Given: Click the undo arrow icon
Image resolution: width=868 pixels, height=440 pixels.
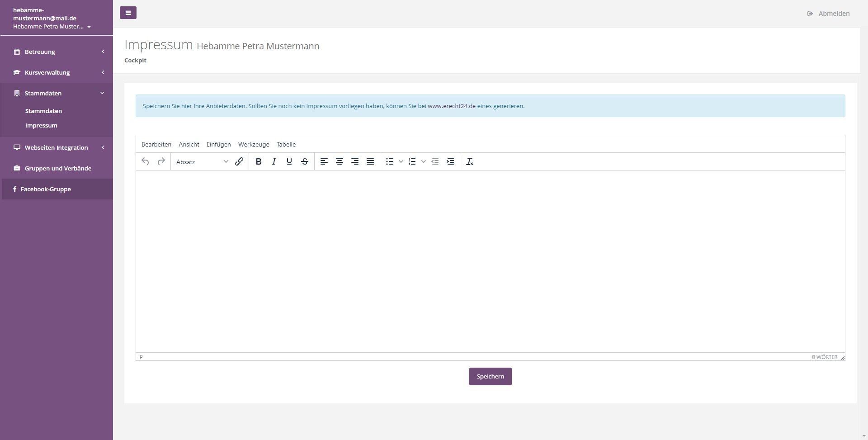Looking at the screenshot, I should [x=145, y=161].
